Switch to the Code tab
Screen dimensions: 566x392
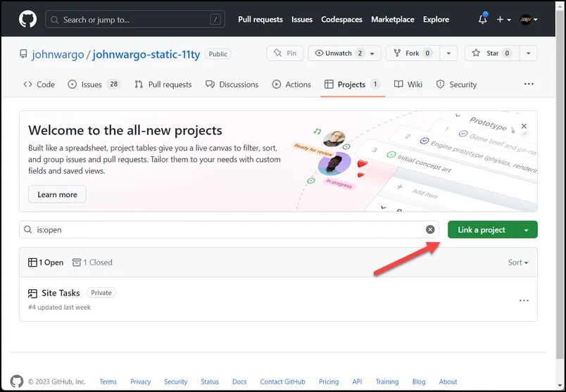[x=39, y=84]
